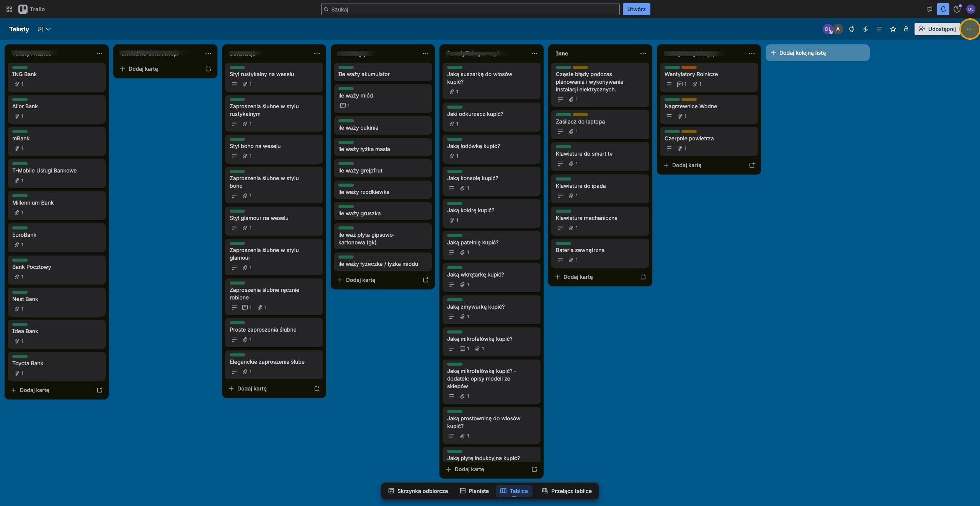Image resolution: width=980 pixels, height=506 pixels.
Task: Click green label on ING Bank card
Action: (x=20, y=67)
